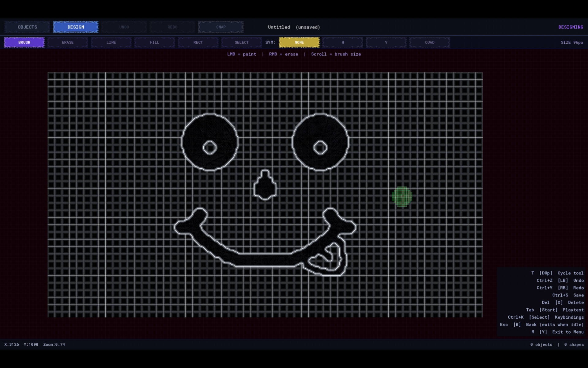This screenshot has width=588, height=368.
Task: Enable H symmetry mode
Action: (343, 42)
